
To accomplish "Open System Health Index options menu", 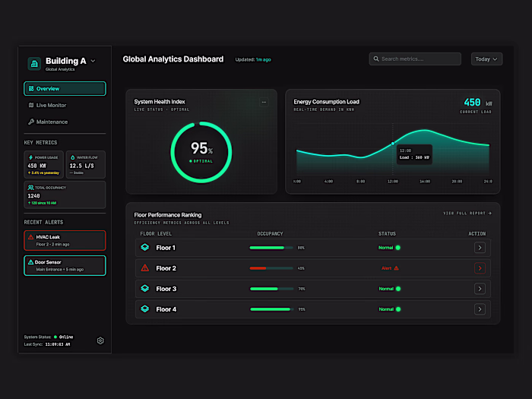I will click(264, 102).
